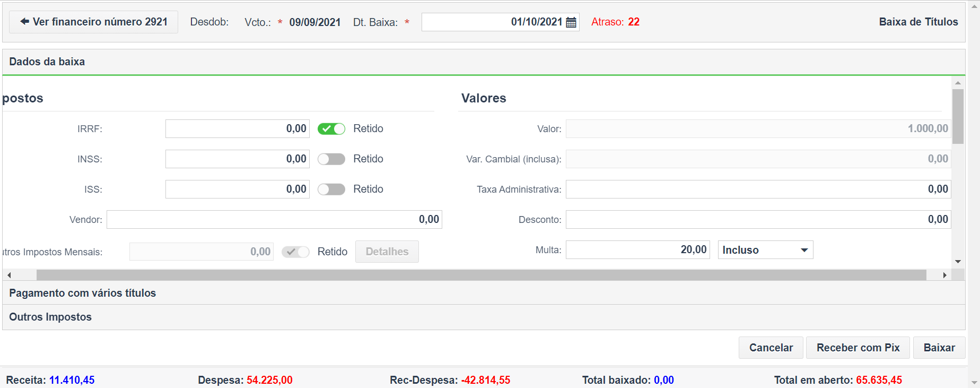Click the horizontal scrollbar right arrow
Viewport: 980px width, 388px height.
944,275
